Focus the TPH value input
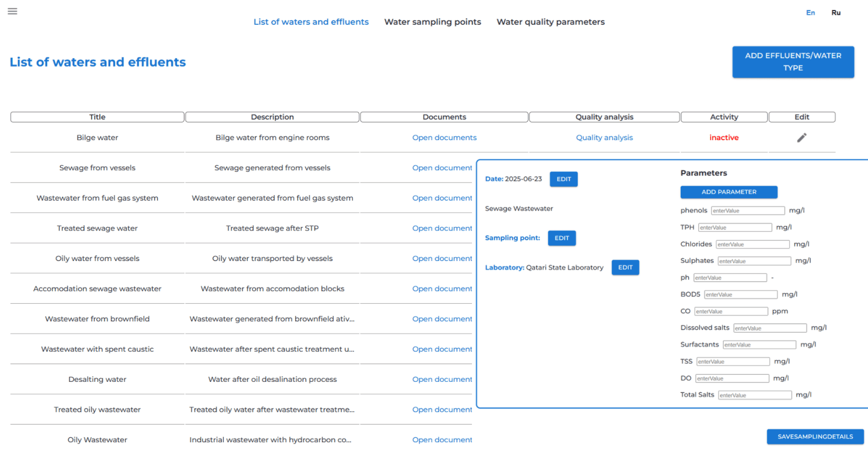Screen dimensions: 868x450 [735, 227]
